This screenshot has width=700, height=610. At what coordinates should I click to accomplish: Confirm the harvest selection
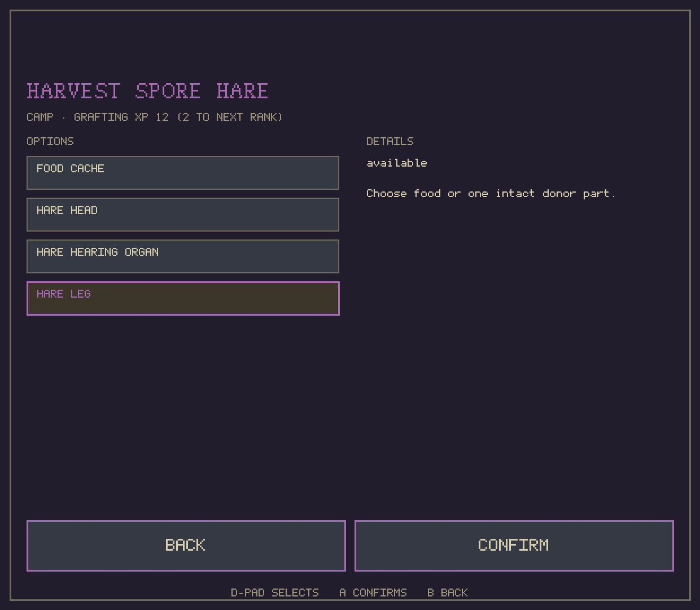coord(514,546)
